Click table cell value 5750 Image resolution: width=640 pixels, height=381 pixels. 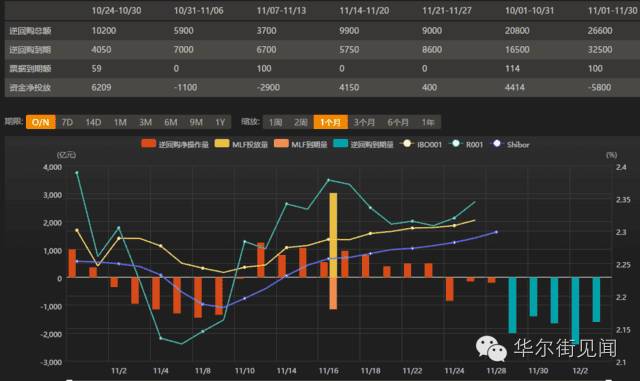(349, 50)
